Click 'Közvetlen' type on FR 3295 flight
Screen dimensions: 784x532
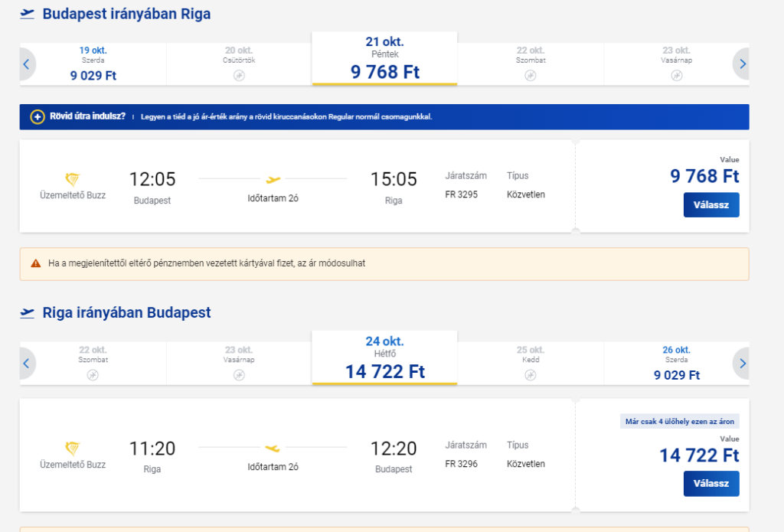[x=526, y=194]
